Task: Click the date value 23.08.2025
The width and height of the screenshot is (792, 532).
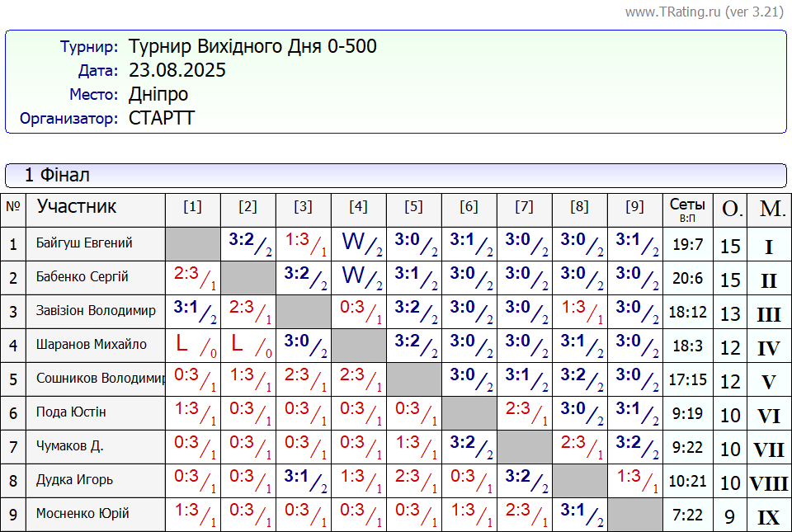Action: pos(177,70)
